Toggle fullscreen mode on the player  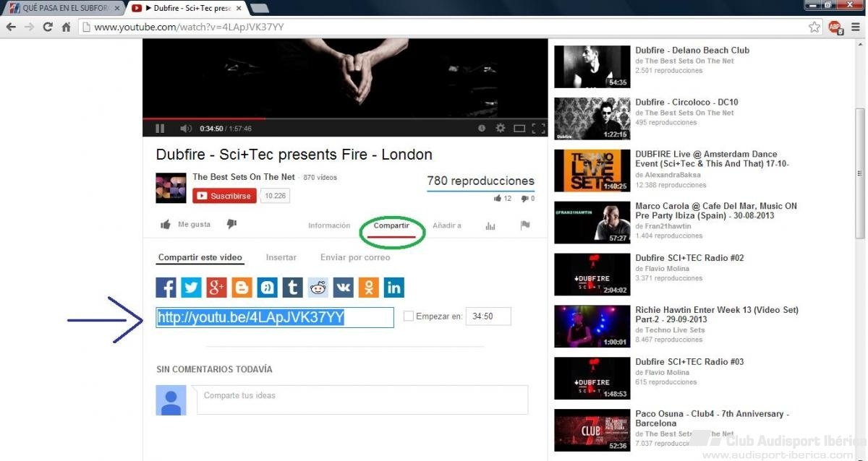[538, 129]
